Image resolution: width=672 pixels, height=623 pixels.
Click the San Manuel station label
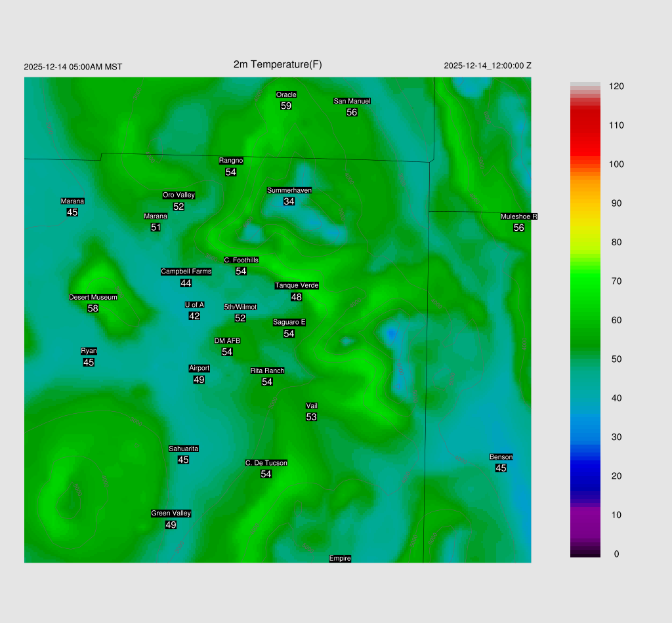pos(352,101)
